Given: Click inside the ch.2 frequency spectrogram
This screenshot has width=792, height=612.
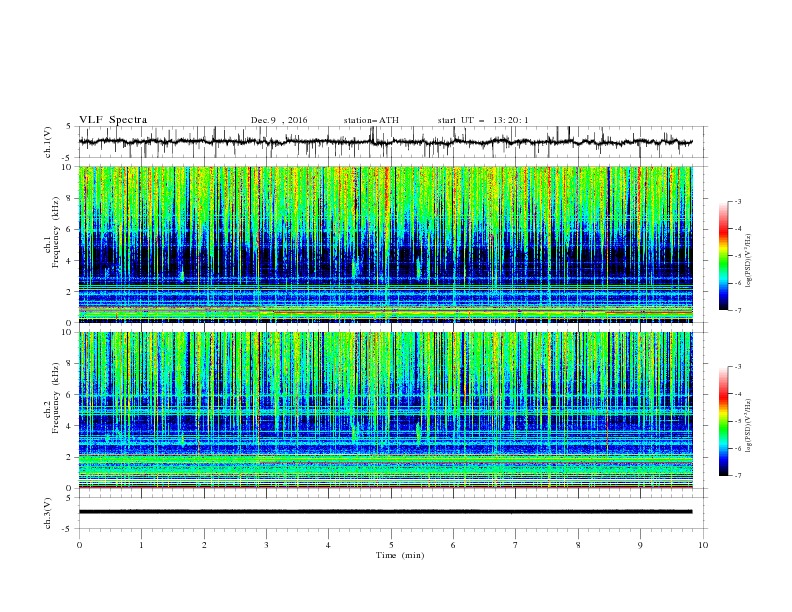Looking at the screenshot, I should 385,410.
